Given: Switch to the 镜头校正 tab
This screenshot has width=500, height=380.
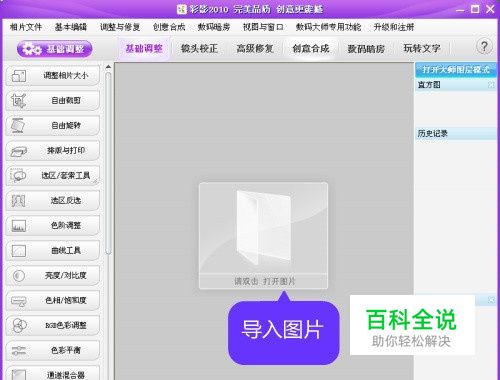Looking at the screenshot, I should 199,49.
